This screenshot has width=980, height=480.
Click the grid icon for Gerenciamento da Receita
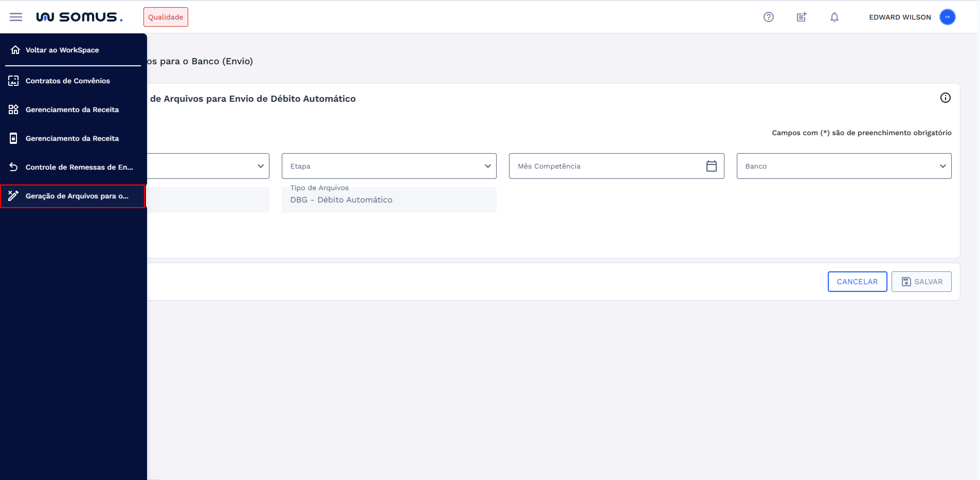(x=13, y=109)
